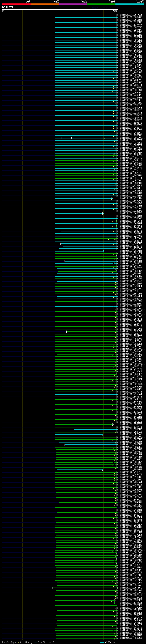
Task: Select hit label UniRef100_Q49HP3
Action: click(131, 95)
